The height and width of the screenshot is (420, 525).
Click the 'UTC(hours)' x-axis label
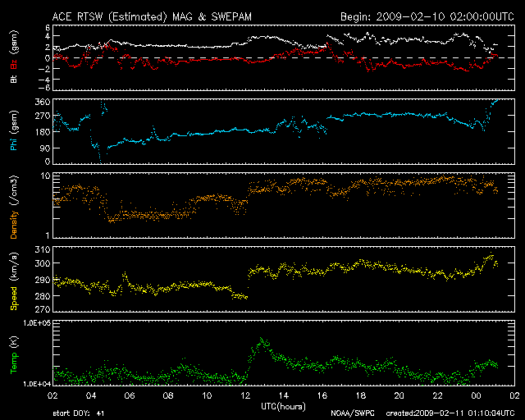tap(283, 407)
